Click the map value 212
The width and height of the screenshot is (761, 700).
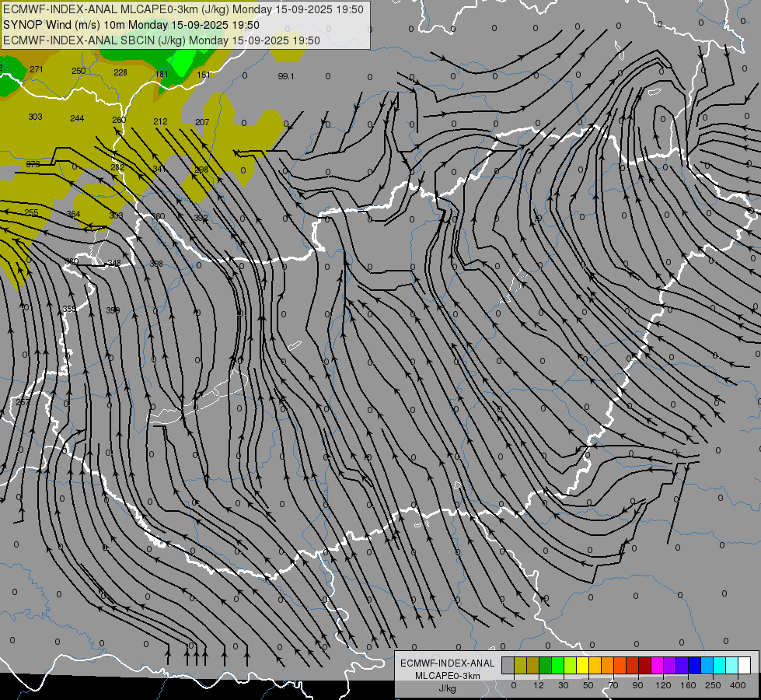160,121
